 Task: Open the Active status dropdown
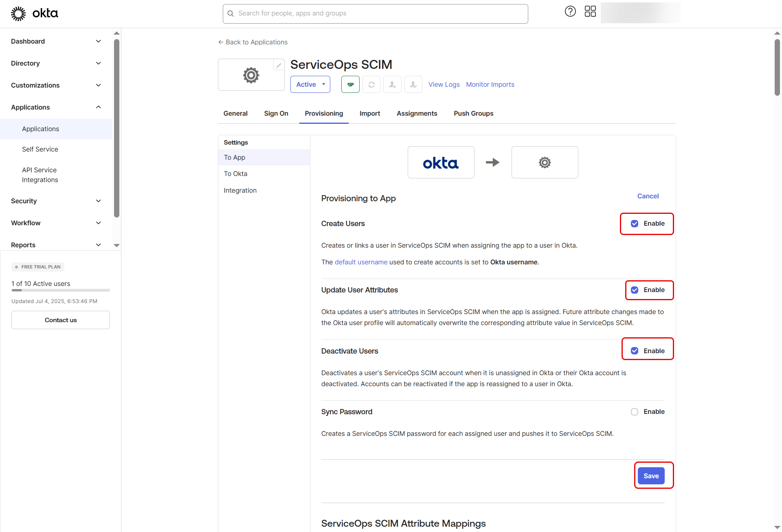(310, 84)
